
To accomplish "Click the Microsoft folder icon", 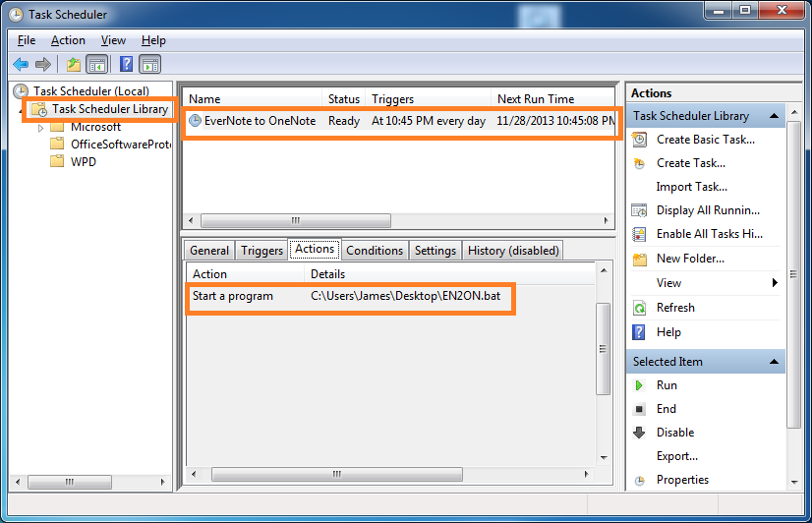I will (x=57, y=127).
